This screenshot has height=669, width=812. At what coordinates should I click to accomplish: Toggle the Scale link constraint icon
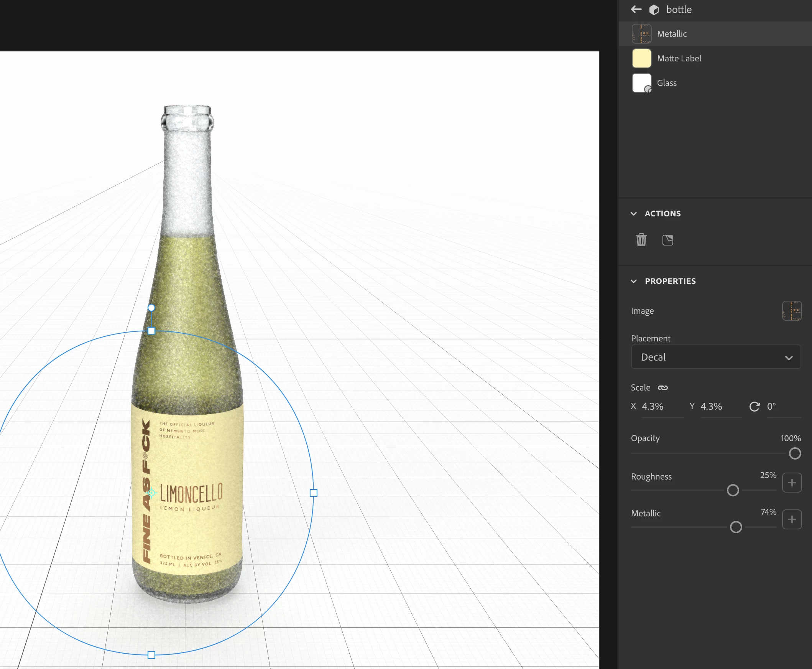click(x=662, y=388)
